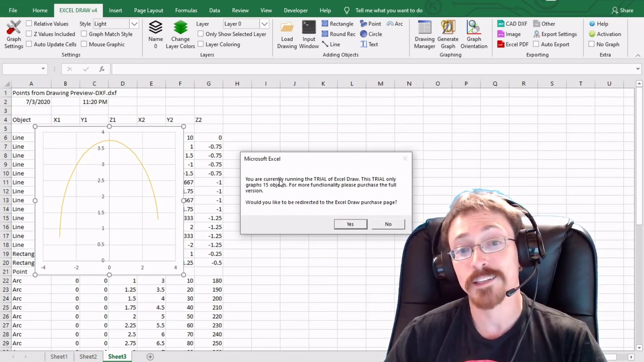
Task: Select cell A1 with DXF points title
Action: click(x=31, y=93)
